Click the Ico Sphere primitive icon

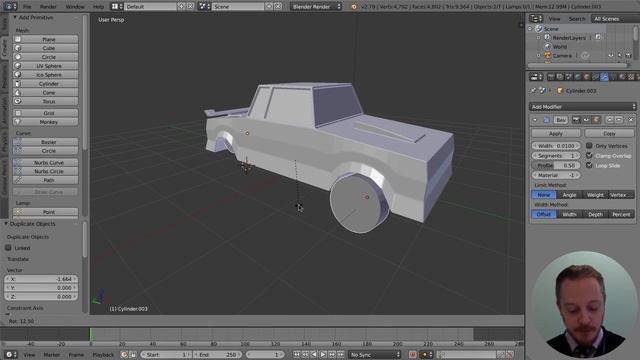pos(18,75)
